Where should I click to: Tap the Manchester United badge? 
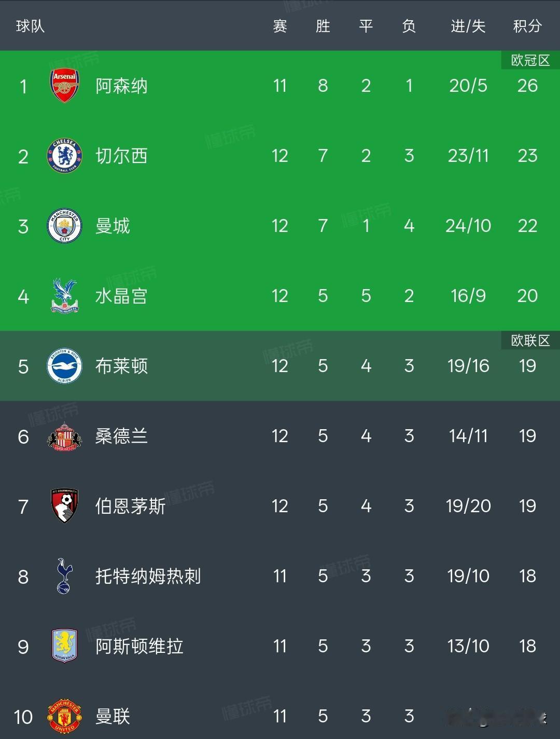(64, 716)
